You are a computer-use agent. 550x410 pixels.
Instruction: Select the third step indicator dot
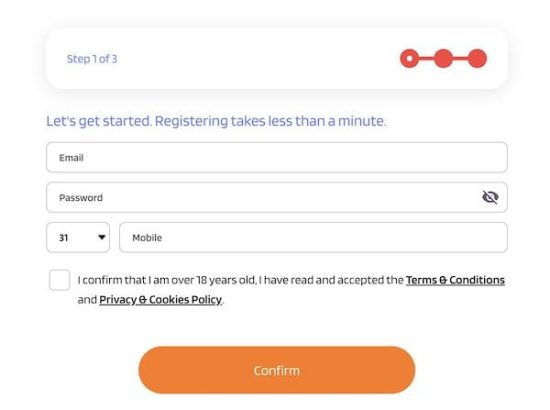tap(477, 58)
